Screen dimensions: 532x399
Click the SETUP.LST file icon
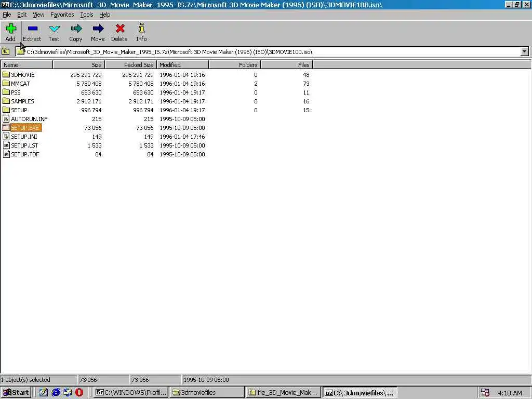6,145
